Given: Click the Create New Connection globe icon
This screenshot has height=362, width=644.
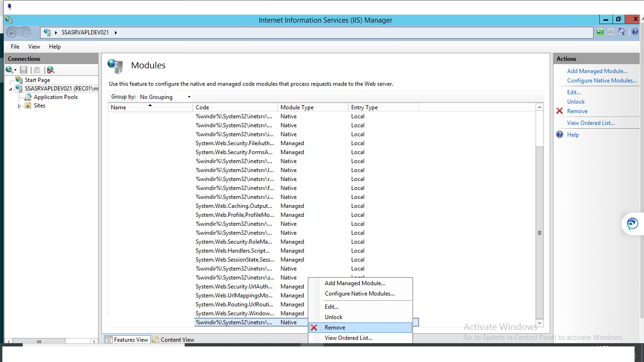Looking at the screenshot, I should coord(9,70).
